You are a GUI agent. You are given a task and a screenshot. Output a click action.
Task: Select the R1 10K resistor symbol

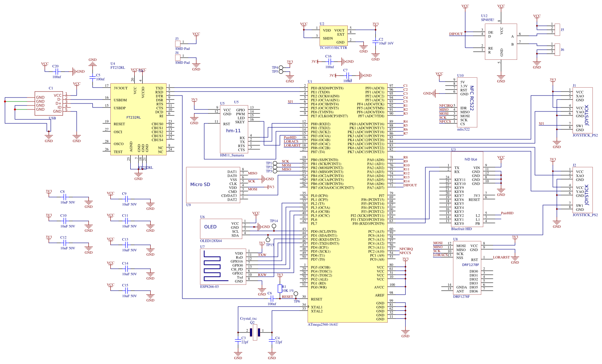[280, 288]
